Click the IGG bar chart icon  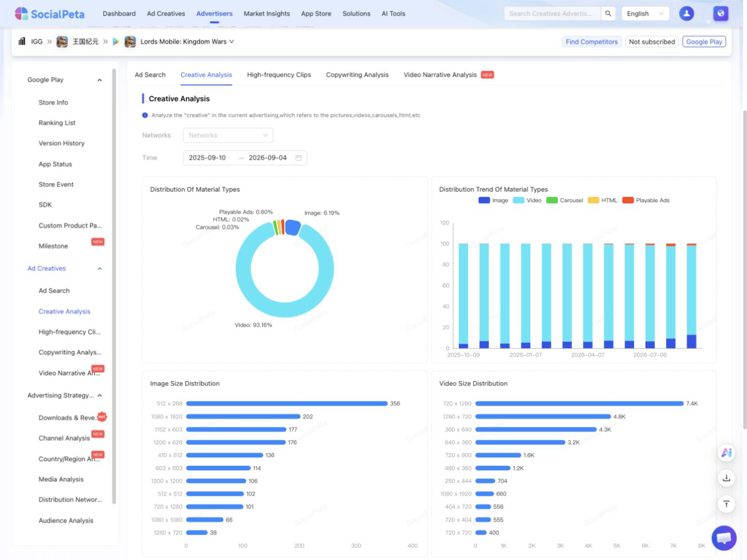pos(22,42)
